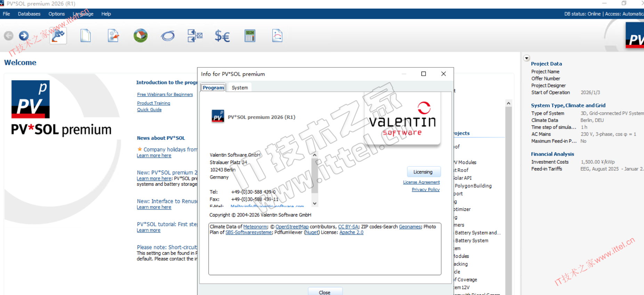Collapse the Project Data side panel arrow
Viewport: 644px width, 295px height.
[x=527, y=58]
